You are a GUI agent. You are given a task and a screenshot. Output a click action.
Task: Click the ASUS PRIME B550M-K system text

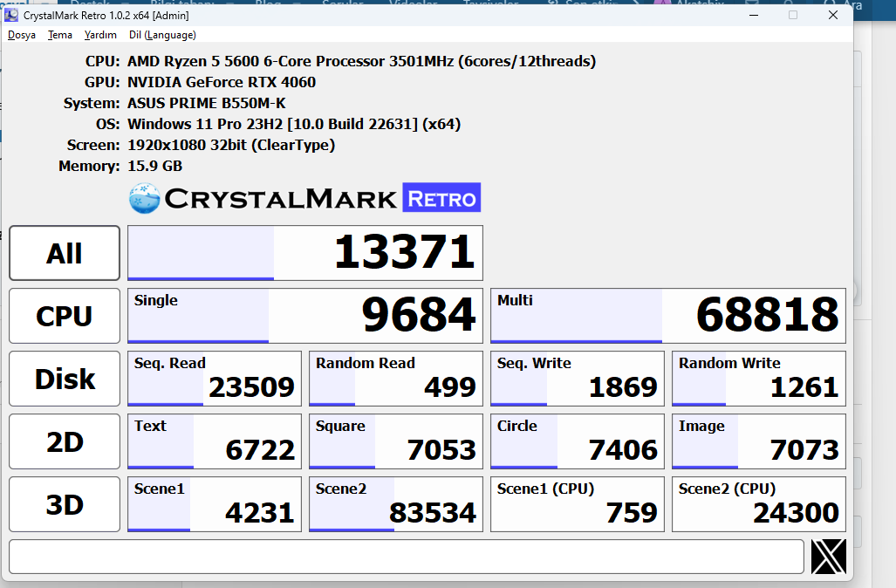click(x=206, y=104)
